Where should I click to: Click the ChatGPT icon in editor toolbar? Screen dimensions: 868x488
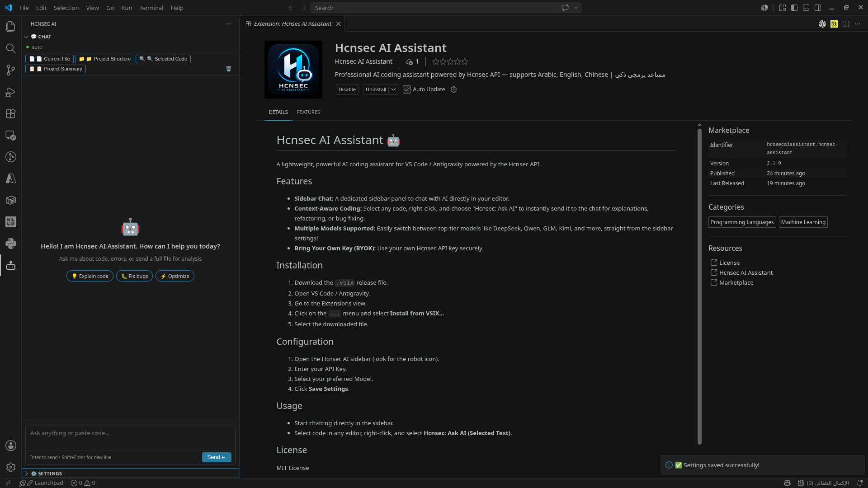(x=822, y=24)
